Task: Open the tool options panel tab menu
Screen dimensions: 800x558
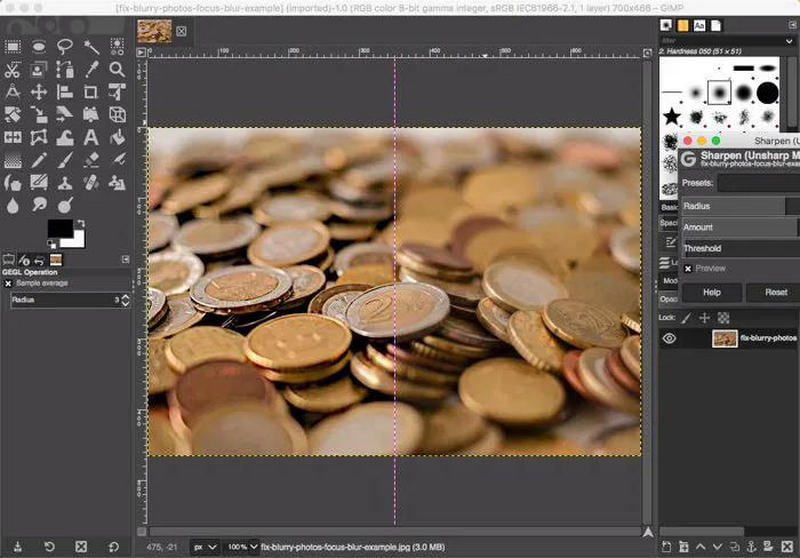Action: tap(126, 260)
